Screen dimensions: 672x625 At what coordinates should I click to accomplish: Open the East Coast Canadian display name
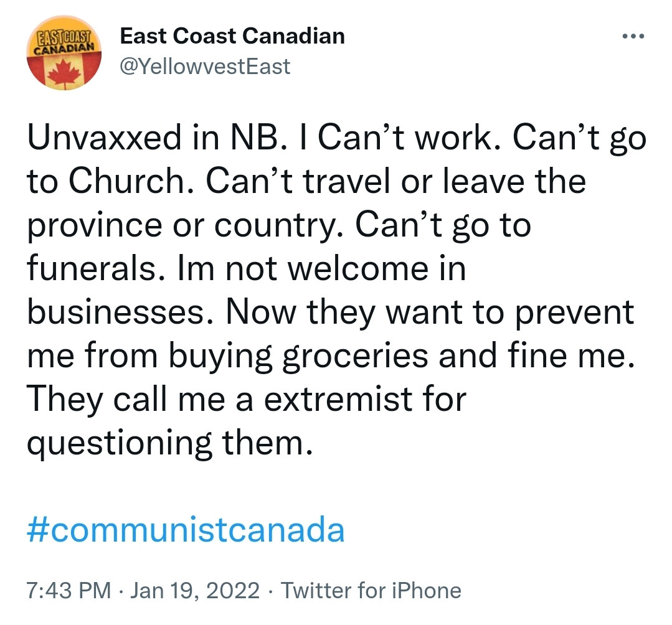tap(232, 35)
